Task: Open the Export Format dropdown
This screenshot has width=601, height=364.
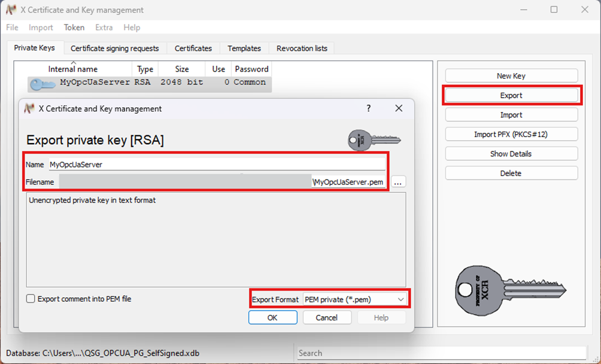Action: [354, 299]
